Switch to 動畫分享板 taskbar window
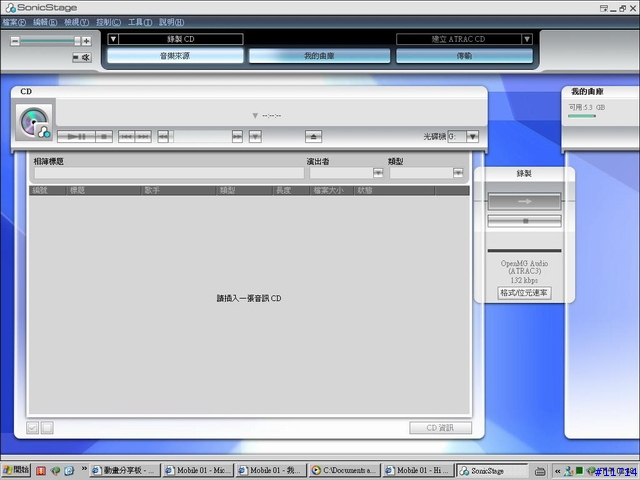 tap(125, 470)
